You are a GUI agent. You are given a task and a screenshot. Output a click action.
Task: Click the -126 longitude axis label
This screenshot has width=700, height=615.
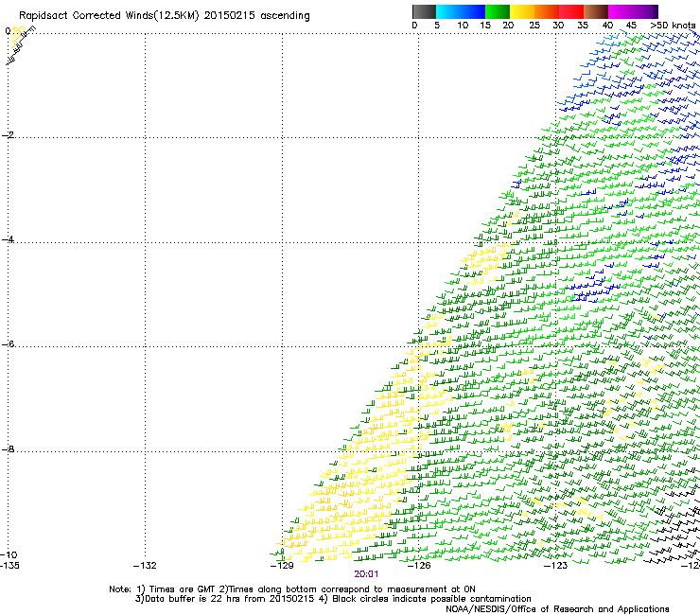click(419, 566)
